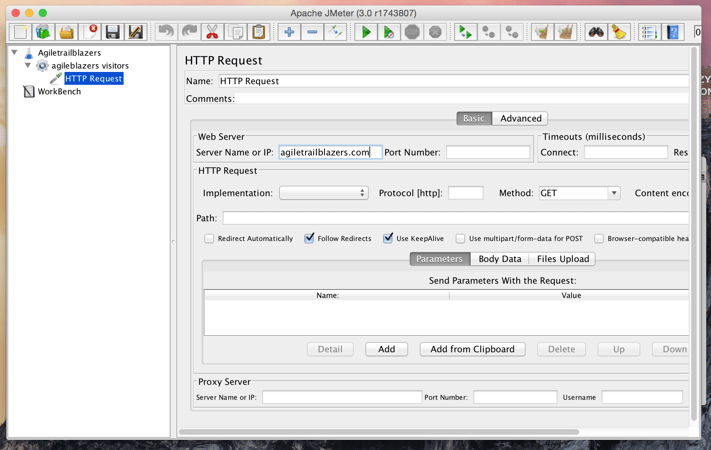The width and height of the screenshot is (711, 450).
Task: Start the test with green play icon
Action: tap(365, 32)
